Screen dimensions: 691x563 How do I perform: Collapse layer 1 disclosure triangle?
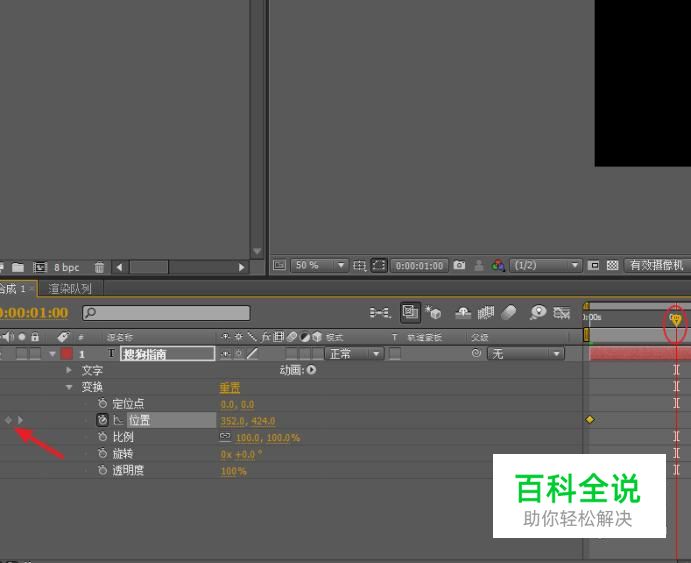click(x=52, y=354)
